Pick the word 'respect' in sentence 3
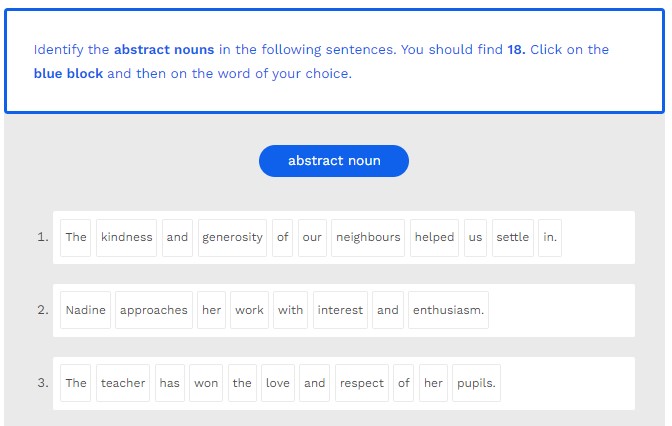Viewport: 672px width, 426px height. point(361,384)
